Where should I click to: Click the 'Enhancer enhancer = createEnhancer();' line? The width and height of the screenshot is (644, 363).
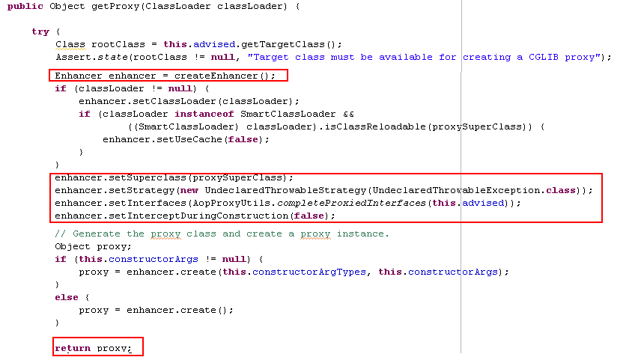[x=165, y=76]
